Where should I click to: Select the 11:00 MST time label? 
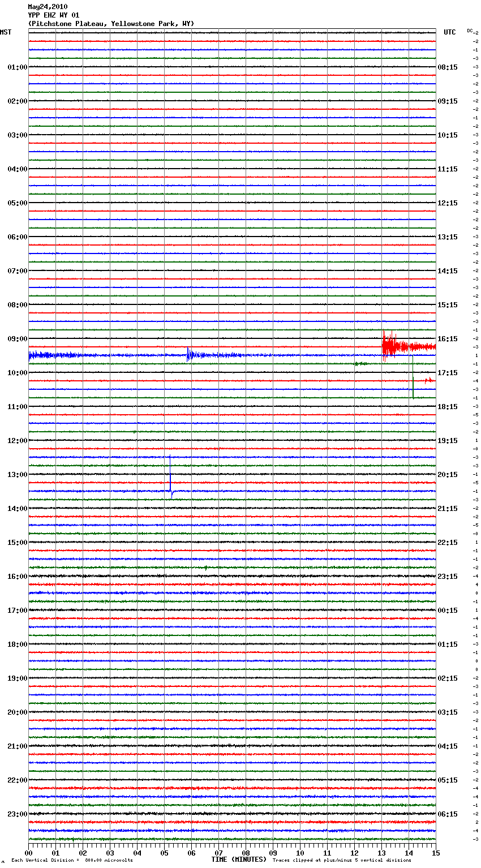18,407
